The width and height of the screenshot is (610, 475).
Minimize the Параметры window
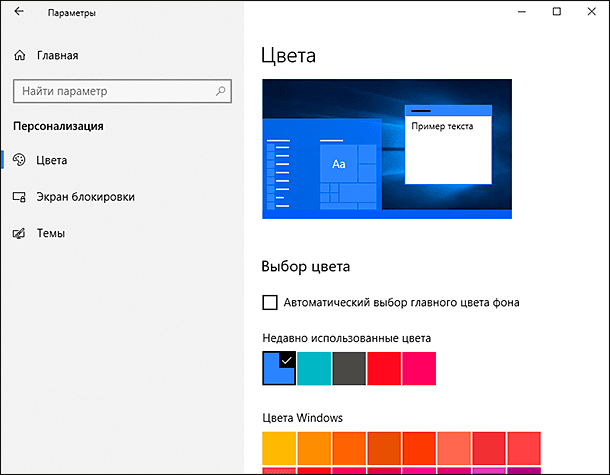coord(522,12)
